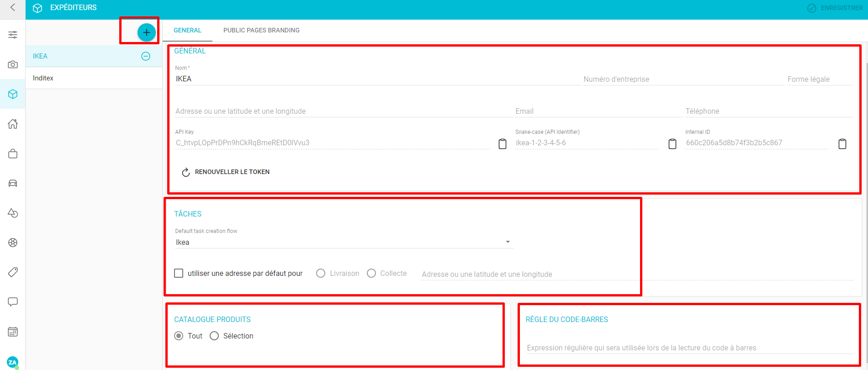
Task: Open the shapes sidebar icon
Action: [x=13, y=213]
